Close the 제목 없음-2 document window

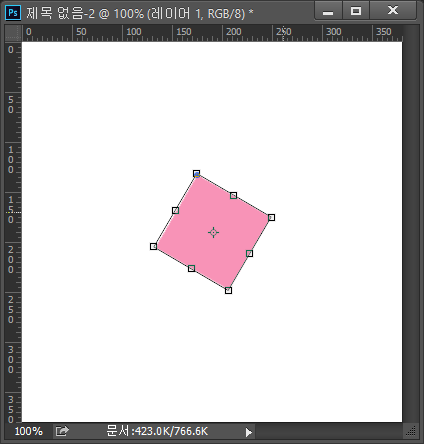(393, 11)
